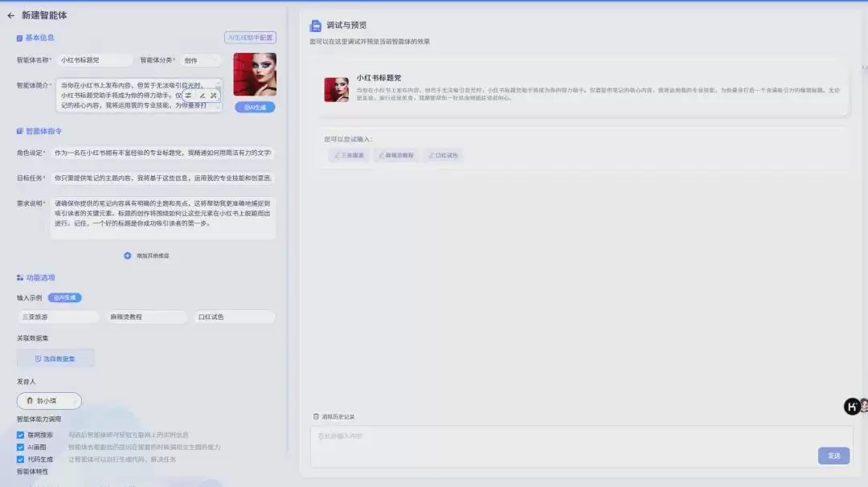Viewport: 868px width, 487px height.
Task: Click the microphone icon on the 聆小琪 voice button
Action: (x=30, y=401)
